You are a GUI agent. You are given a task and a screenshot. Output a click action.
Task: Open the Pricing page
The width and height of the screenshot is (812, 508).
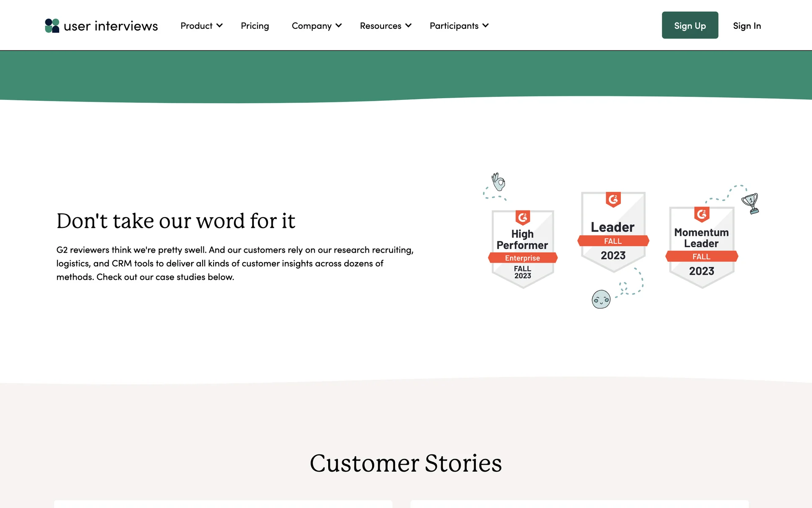[255, 26]
